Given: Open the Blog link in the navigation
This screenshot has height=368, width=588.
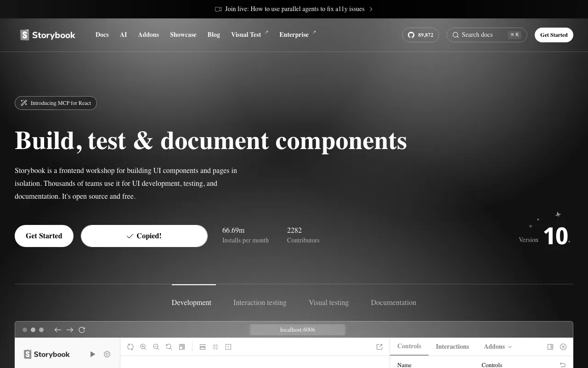Looking at the screenshot, I should click(x=214, y=35).
